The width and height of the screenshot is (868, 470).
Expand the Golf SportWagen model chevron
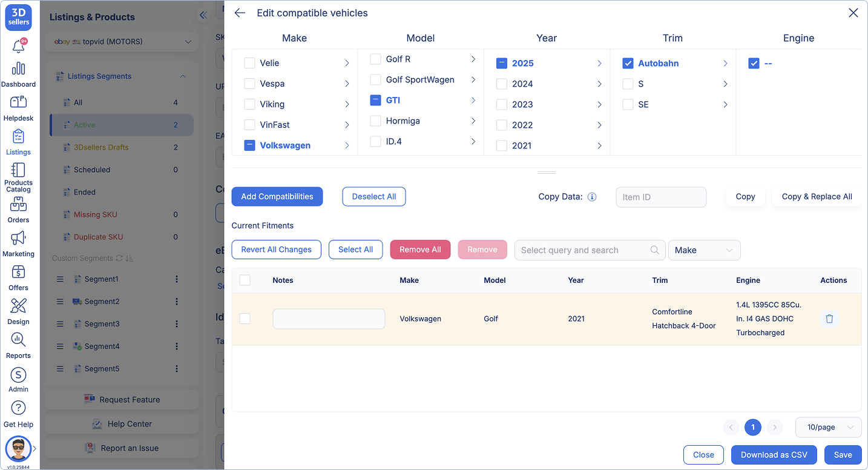[473, 80]
